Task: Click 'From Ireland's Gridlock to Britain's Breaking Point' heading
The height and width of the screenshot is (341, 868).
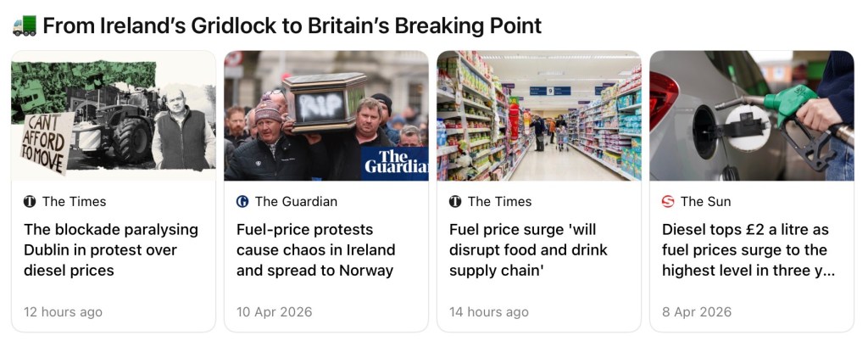Action: 292,25
